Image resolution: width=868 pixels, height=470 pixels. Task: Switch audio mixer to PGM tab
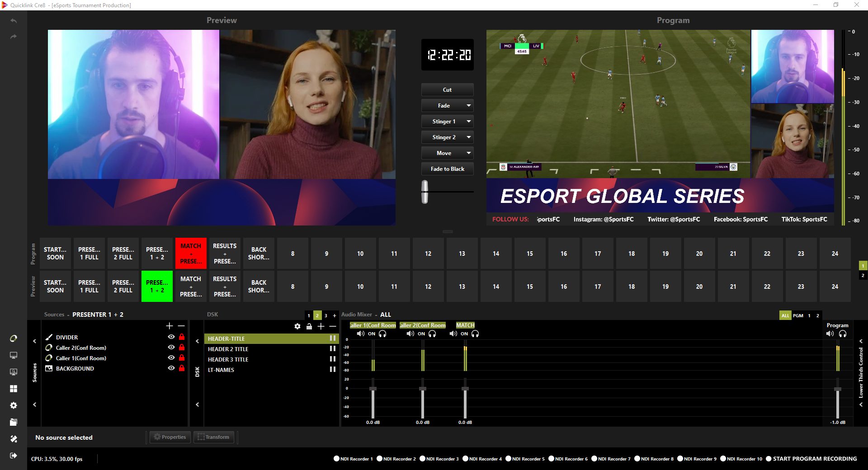798,315
